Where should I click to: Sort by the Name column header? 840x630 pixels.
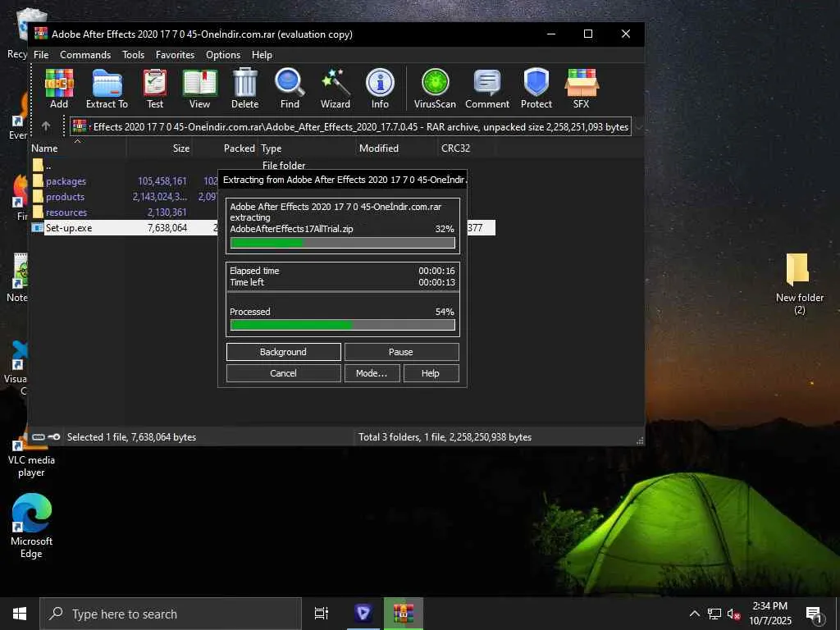[78, 148]
